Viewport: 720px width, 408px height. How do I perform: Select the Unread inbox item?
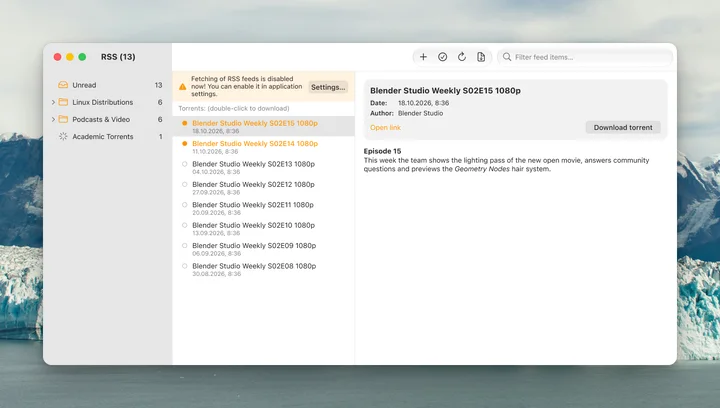109,85
